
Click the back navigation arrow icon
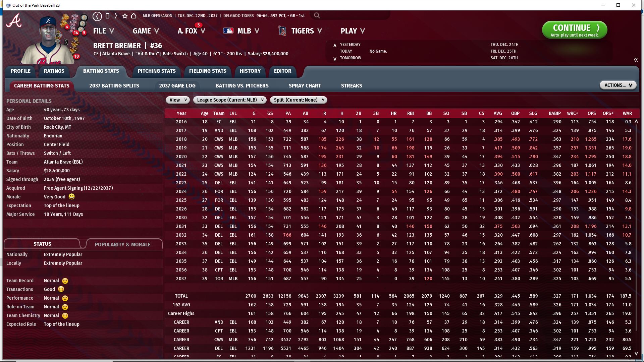[x=97, y=16]
